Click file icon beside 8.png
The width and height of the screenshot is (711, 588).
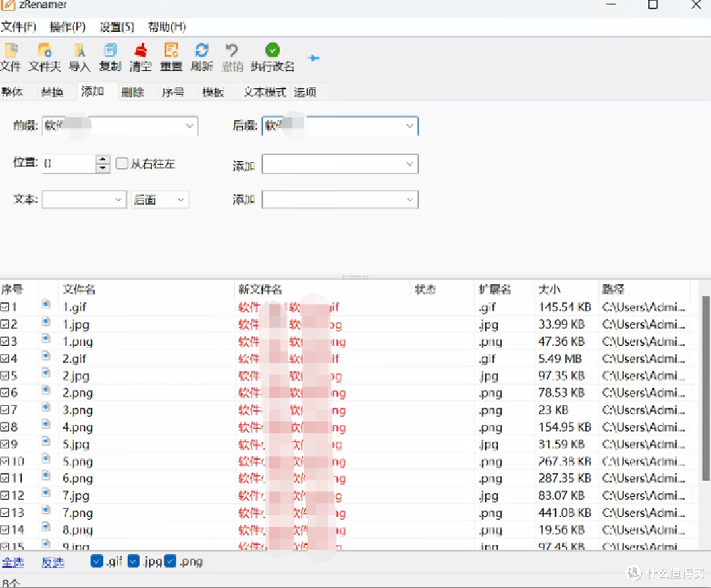(46, 526)
